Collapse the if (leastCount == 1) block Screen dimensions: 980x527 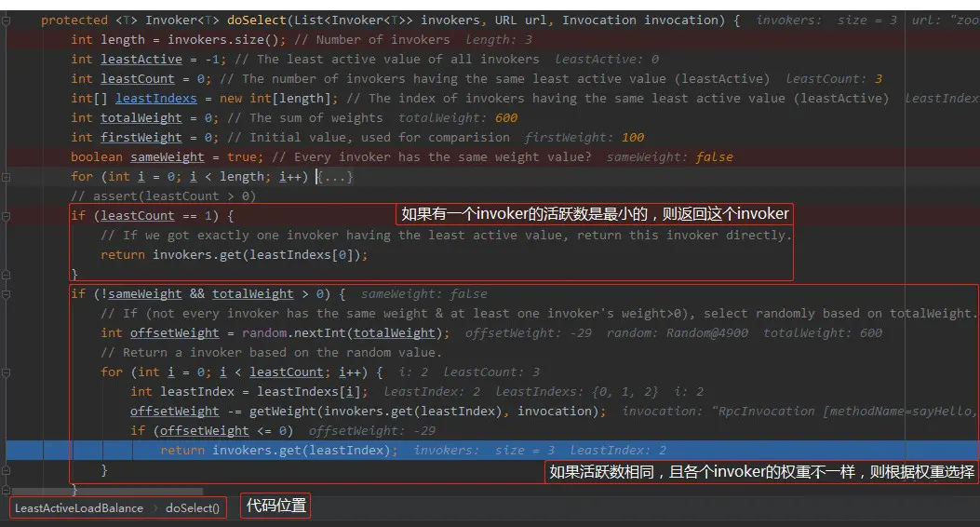(x=6, y=216)
